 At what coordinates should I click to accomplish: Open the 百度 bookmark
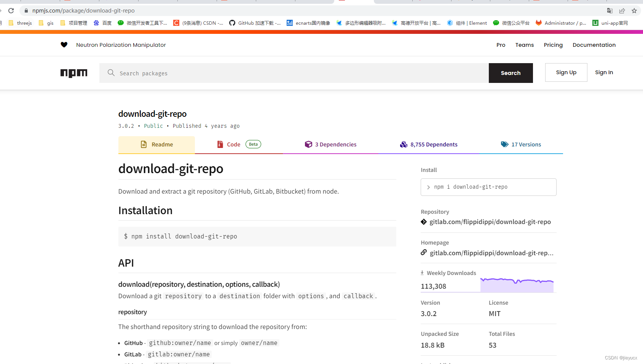click(x=103, y=23)
